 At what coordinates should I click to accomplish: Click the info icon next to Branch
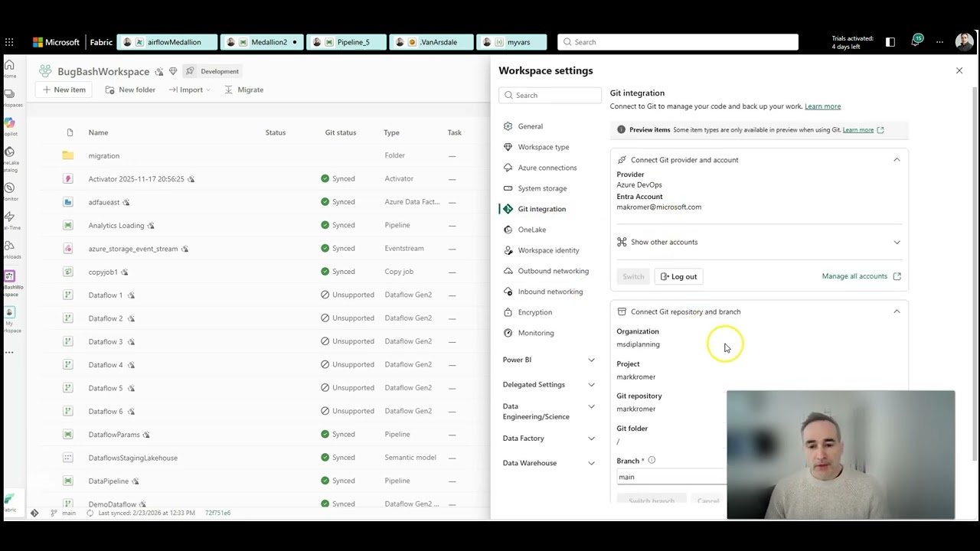(x=652, y=461)
